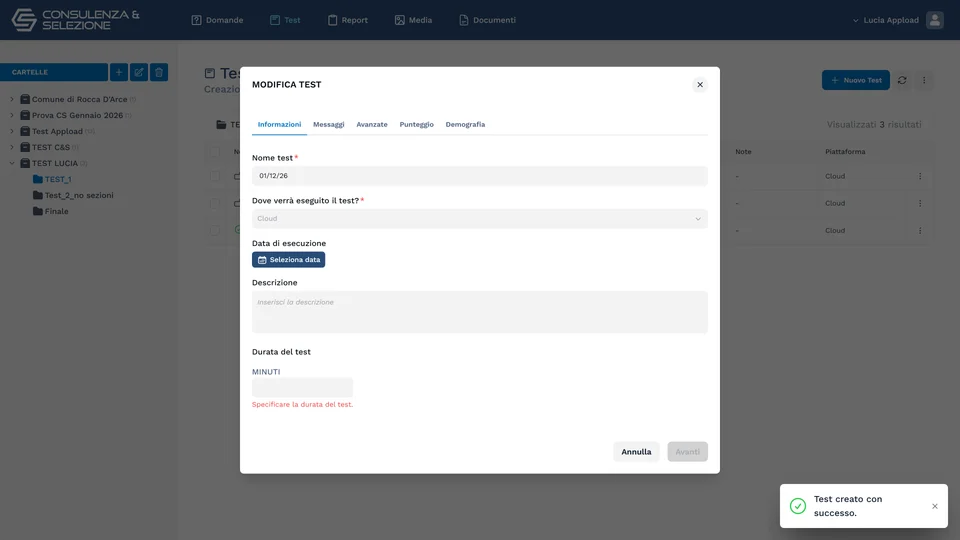Expand the Prova CS Gennaio 2026 folder
The image size is (960, 540).
click(12, 115)
